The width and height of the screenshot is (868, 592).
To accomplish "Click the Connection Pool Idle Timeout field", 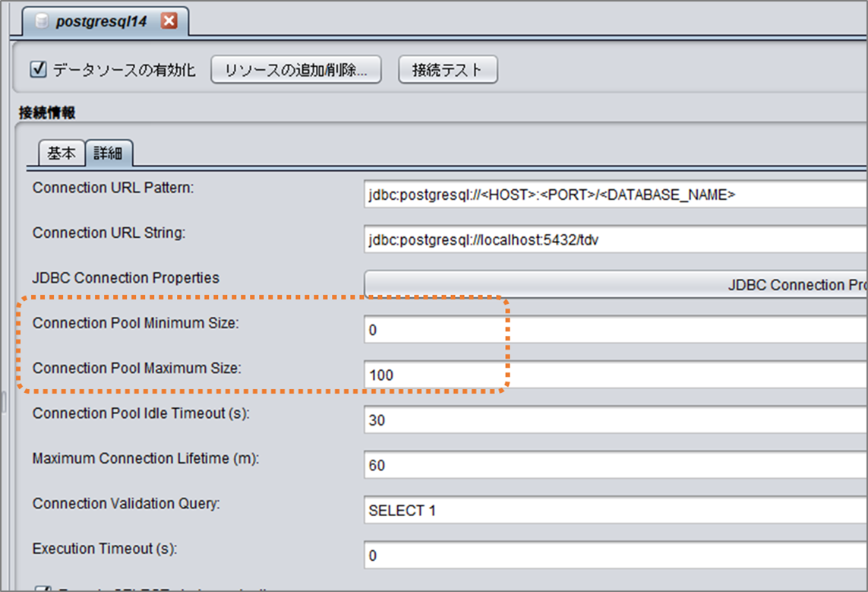I will coord(616,420).
